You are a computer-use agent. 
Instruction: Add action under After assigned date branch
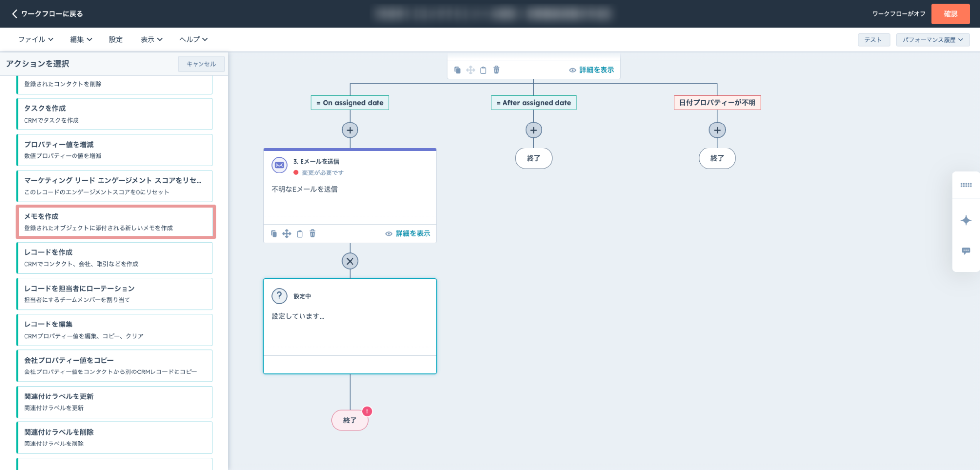(x=533, y=130)
